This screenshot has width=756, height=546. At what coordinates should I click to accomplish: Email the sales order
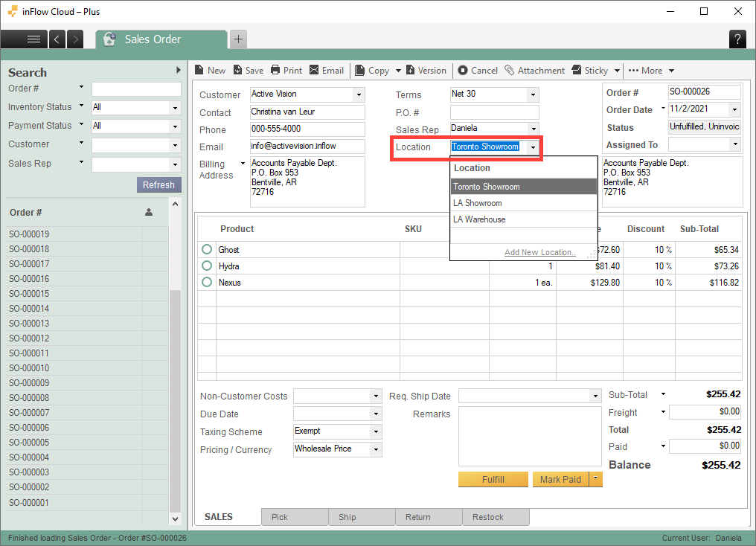(327, 70)
